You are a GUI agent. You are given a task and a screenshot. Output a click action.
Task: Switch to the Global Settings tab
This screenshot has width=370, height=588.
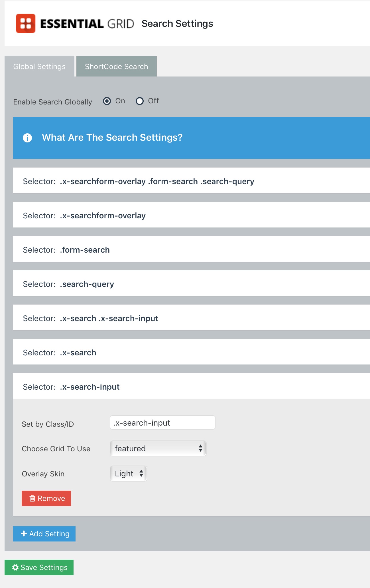(39, 67)
